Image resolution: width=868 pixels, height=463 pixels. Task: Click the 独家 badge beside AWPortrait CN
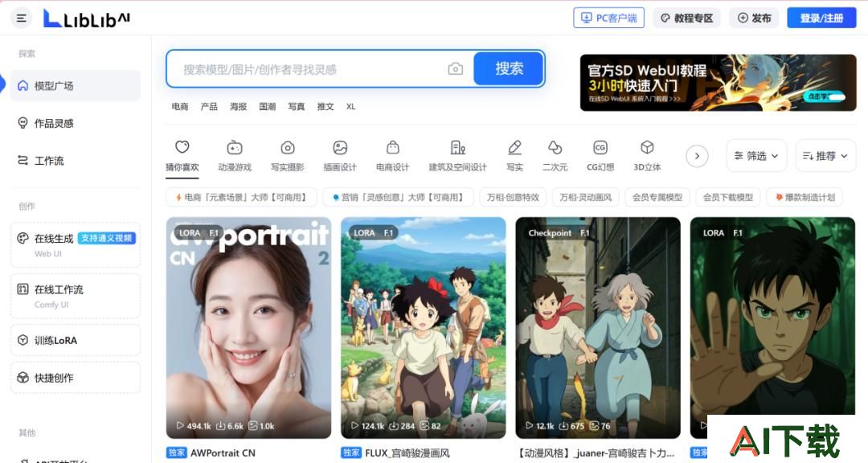coord(177,453)
